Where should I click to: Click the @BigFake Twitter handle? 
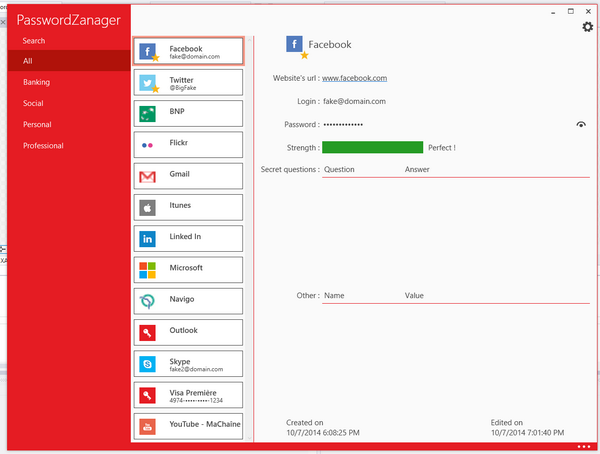coord(183,88)
